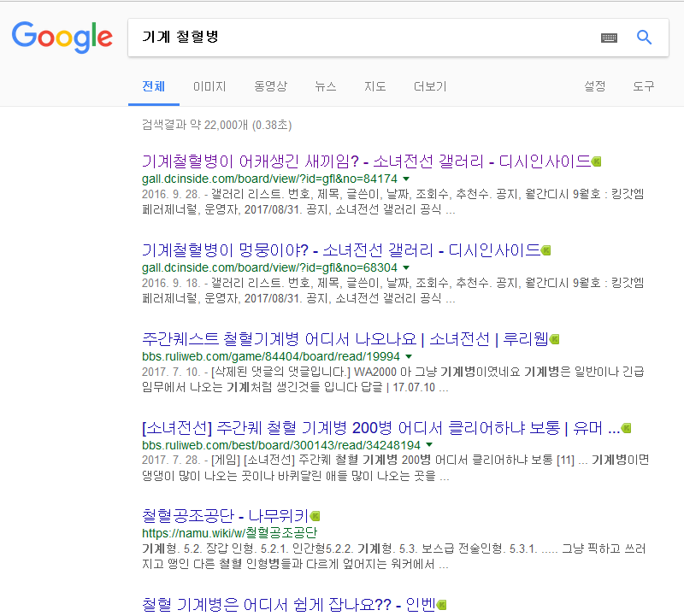The height and width of the screenshot is (616, 684).
Task: Click the Google logo
Action: pyautogui.click(x=62, y=37)
